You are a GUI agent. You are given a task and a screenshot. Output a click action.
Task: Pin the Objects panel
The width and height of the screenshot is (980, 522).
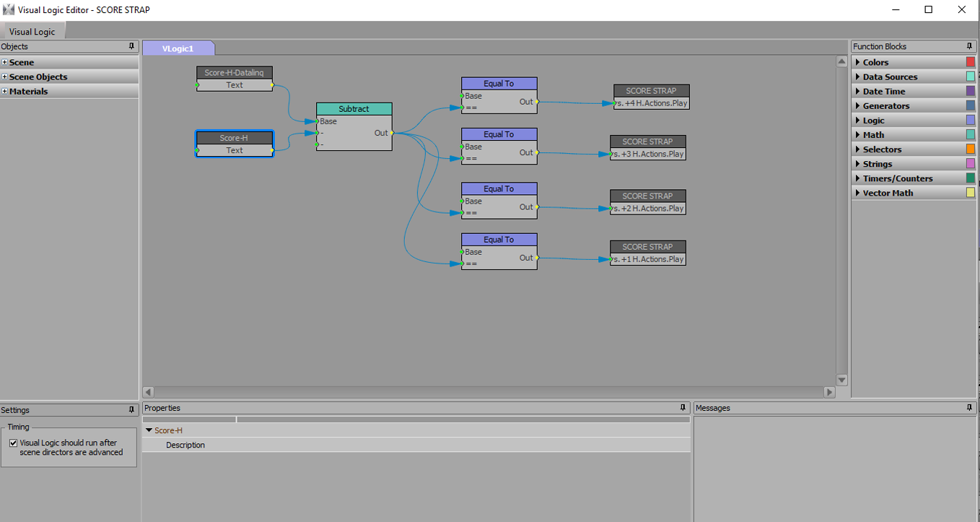pyautogui.click(x=131, y=46)
